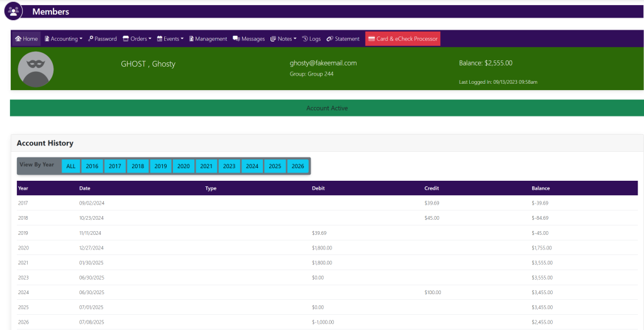The image size is (644, 330).
Task: Click the Management icon in navbar
Action: pyautogui.click(x=192, y=39)
